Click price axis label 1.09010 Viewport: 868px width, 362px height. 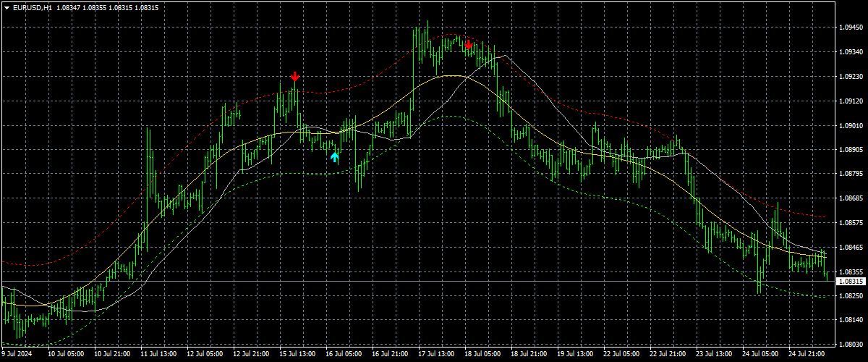point(850,125)
